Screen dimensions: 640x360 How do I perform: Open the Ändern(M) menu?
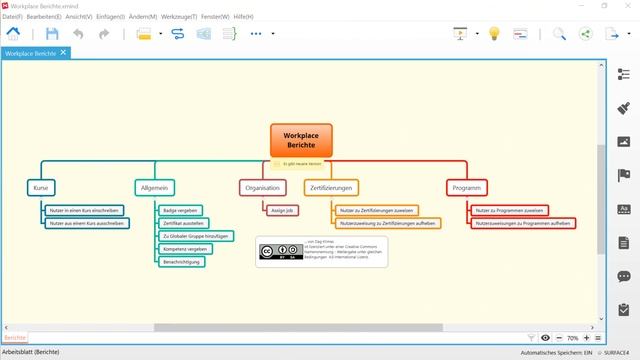pos(143,17)
